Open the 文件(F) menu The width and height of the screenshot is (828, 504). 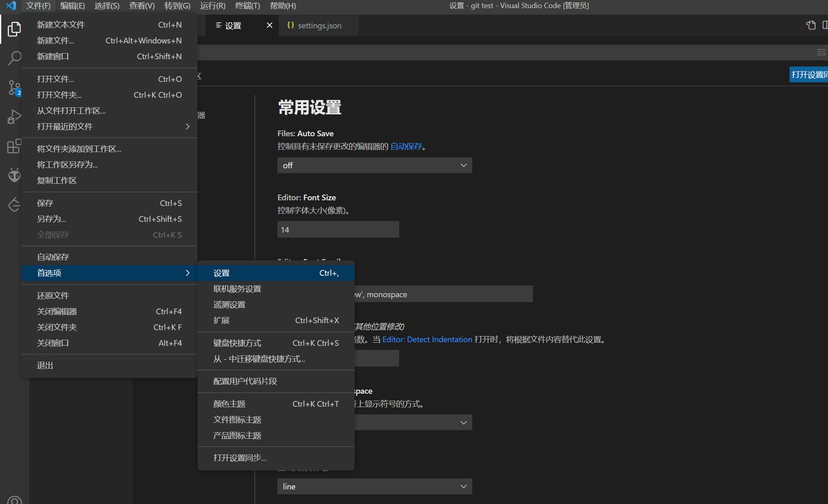tap(38, 6)
